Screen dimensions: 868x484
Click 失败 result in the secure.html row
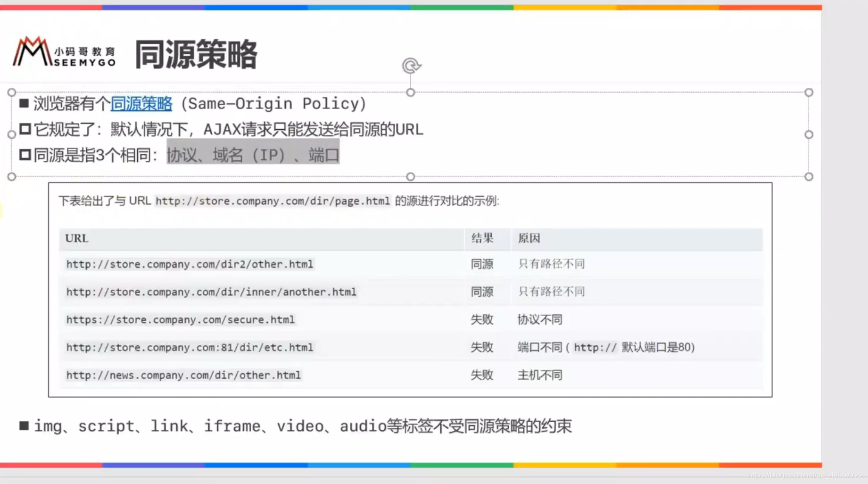click(482, 320)
